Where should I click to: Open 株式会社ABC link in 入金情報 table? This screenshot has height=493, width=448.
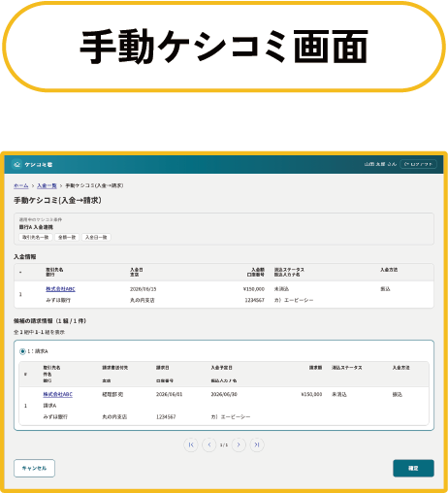(60, 289)
